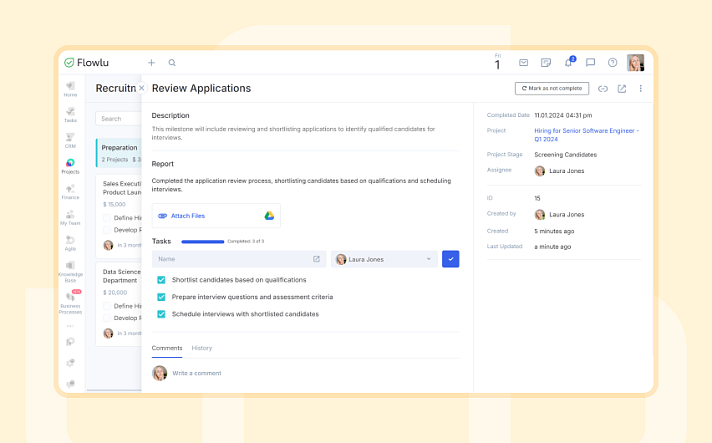The height and width of the screenshot is (443, 712).
Task: Open Knowledge Base in the sidebar
Action: [70, 271]
